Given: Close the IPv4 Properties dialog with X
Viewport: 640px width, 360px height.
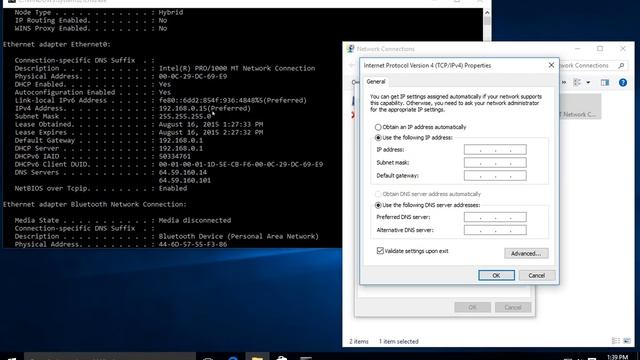Looking at the screenshot, I should coord(551,65).
